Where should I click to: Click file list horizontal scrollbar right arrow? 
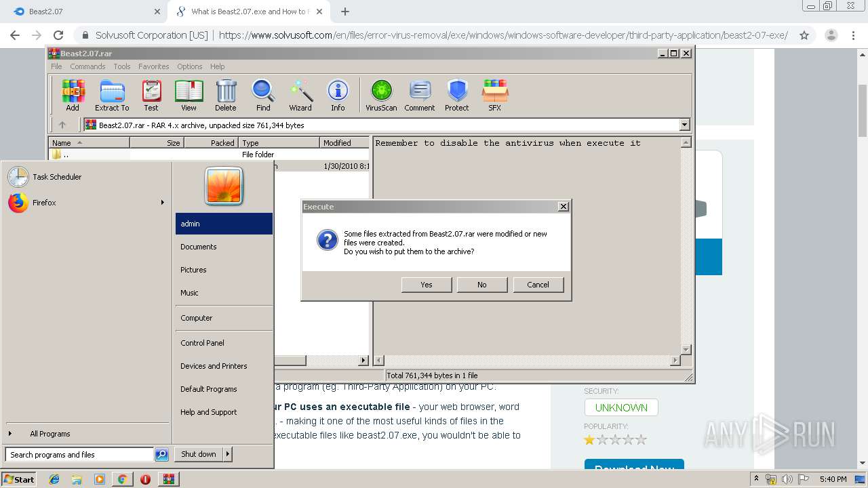click(363, 361)
